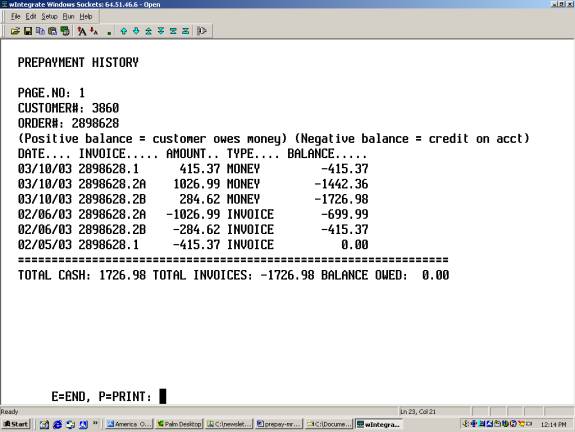
Task: Click the double up arrow page icon
Action: pyautogui.click(x=149, y=31)
